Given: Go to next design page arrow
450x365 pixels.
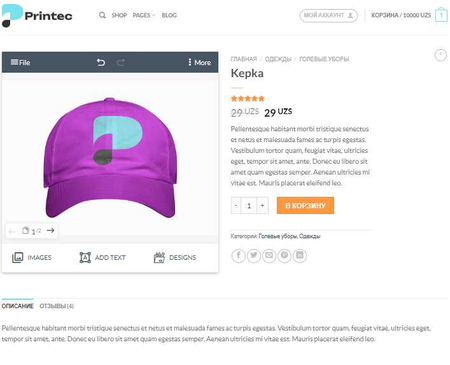Looking at the screenshot, I should 50,231.
